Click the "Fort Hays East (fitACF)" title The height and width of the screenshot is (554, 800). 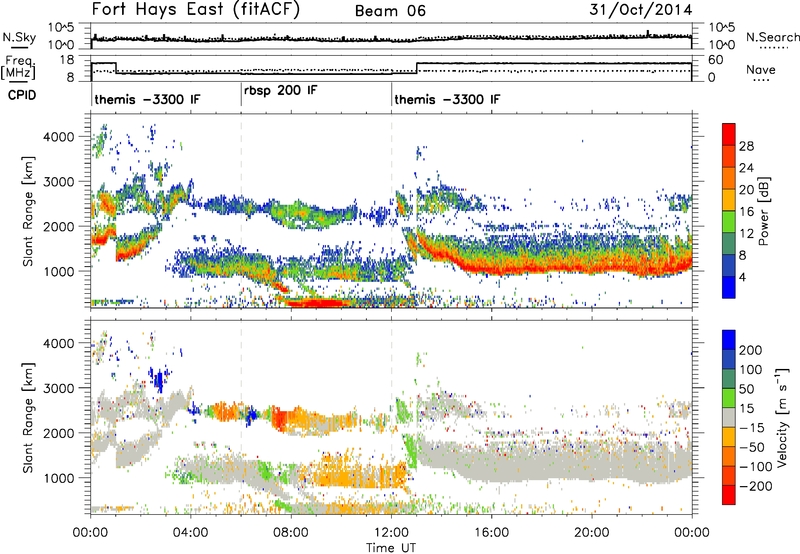click(195, 10)
